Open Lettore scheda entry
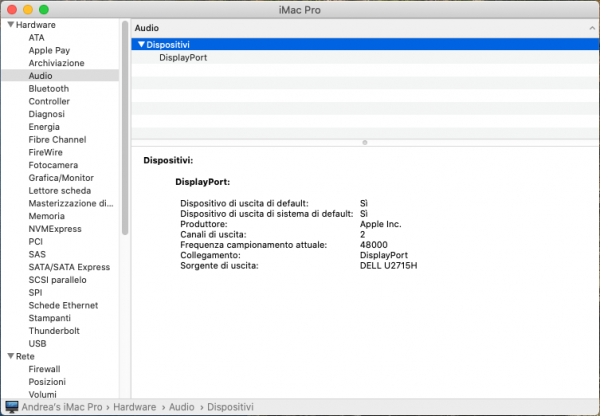Viewport: 600px width, 416px height. (60, 190)
